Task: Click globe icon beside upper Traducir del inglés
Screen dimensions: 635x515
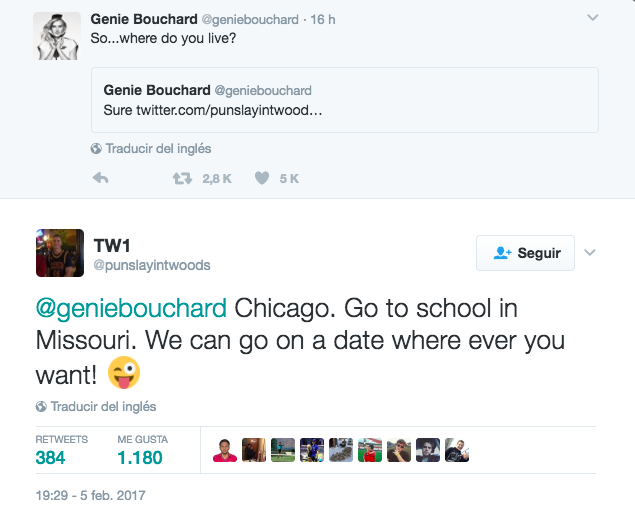Action: tap(96, 149)
